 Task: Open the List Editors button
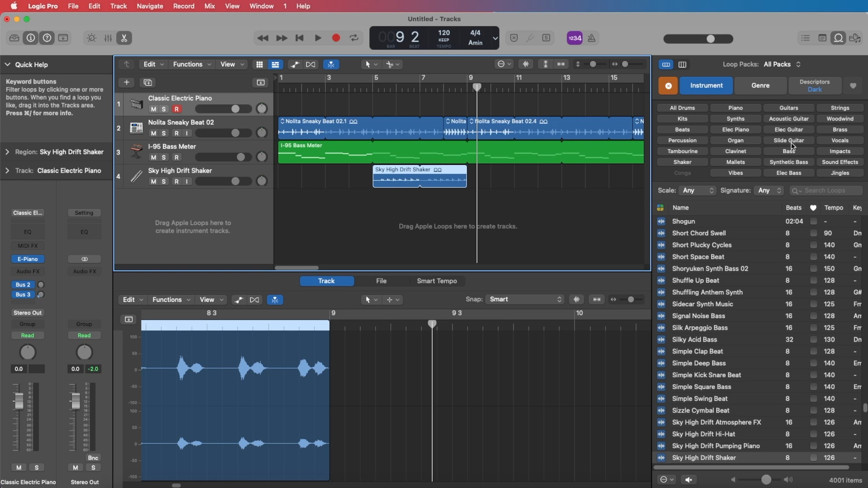coord(806,38)
